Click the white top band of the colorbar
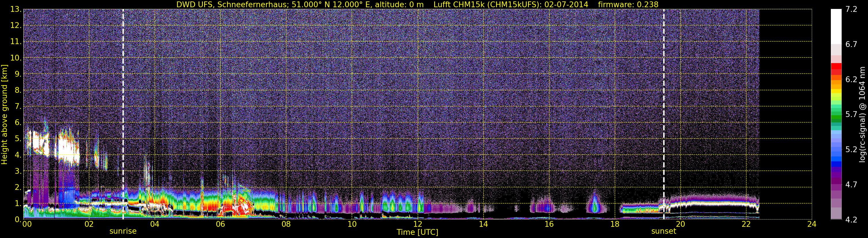The width and height of the screenshot is (868, 238). 836,27
